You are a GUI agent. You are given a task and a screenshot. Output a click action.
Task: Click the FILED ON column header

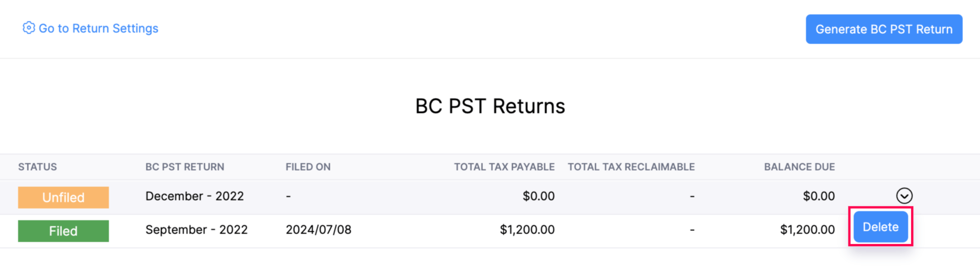tap(308, 167)
